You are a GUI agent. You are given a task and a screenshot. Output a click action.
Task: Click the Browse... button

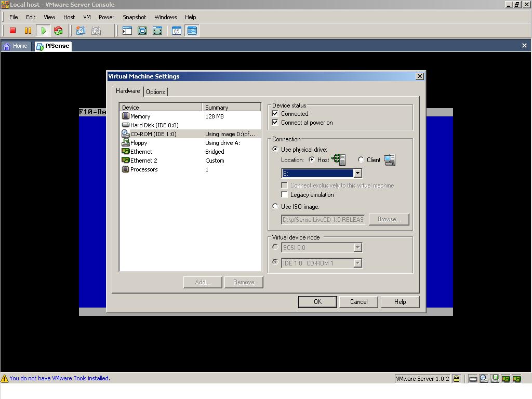(x=389, y=220)
